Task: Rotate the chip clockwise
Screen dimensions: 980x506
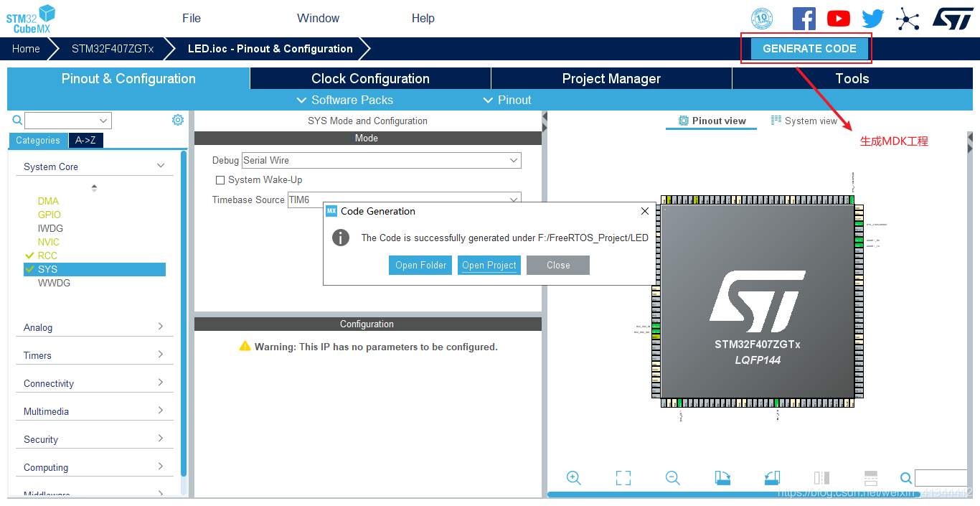Action: pos(722,478)
